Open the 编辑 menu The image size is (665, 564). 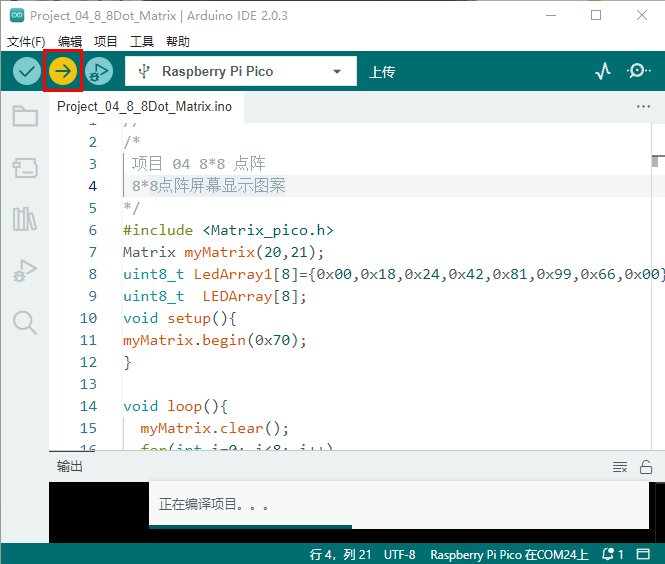tap(70, 42)
